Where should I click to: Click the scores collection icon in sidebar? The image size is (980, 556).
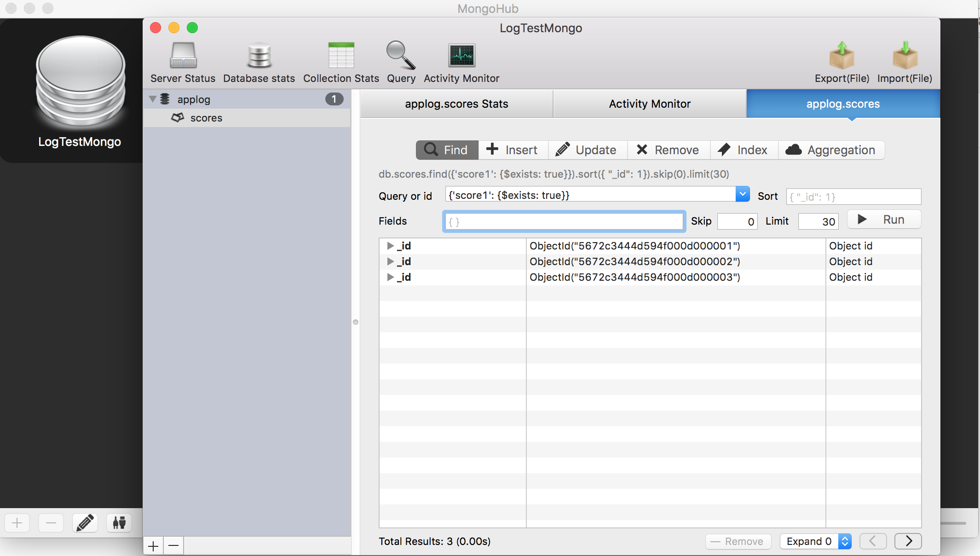pos(178,118)
